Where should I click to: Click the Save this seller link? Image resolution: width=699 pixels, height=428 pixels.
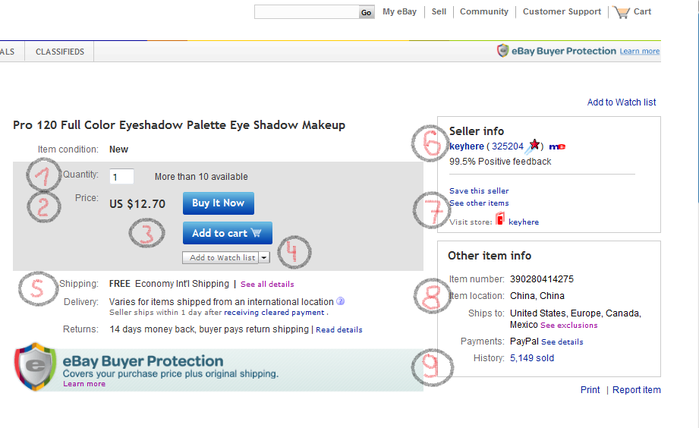point(479,191)
